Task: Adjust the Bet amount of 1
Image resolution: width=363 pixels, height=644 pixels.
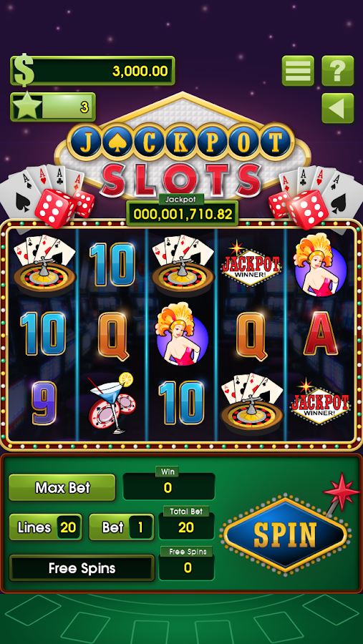Action: tap(122, 527)
